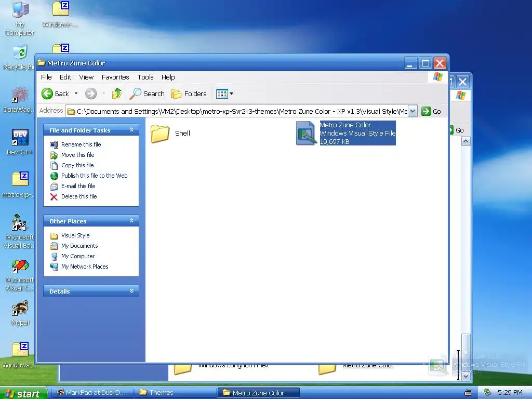Open the Back history dropdown arrow
The image size is (532, 399).
[76, 94]
